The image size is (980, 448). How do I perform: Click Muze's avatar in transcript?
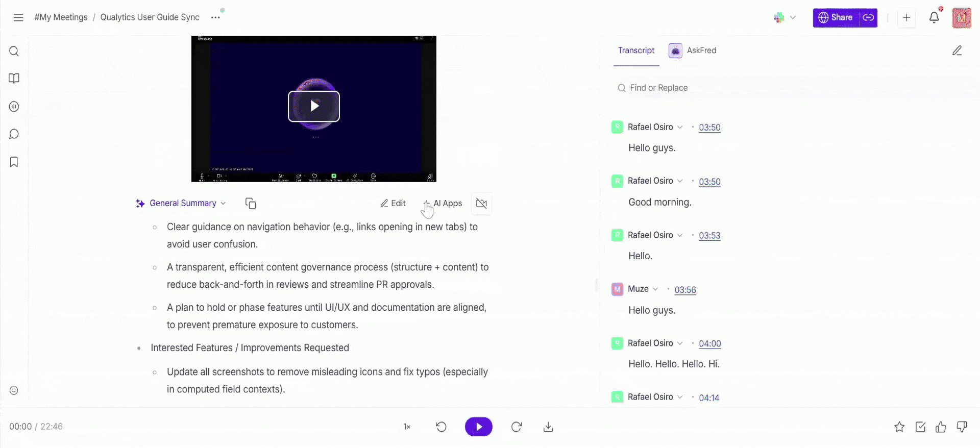coord(617,289)
